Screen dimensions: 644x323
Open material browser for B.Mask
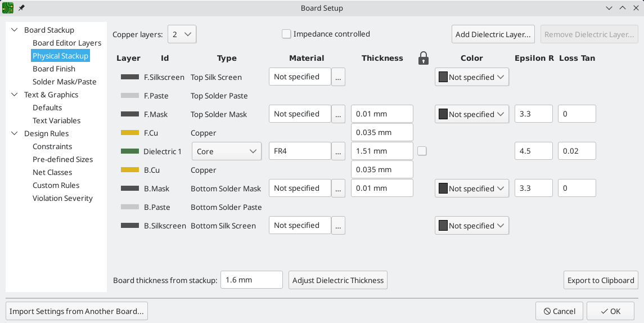click(338, 189)
